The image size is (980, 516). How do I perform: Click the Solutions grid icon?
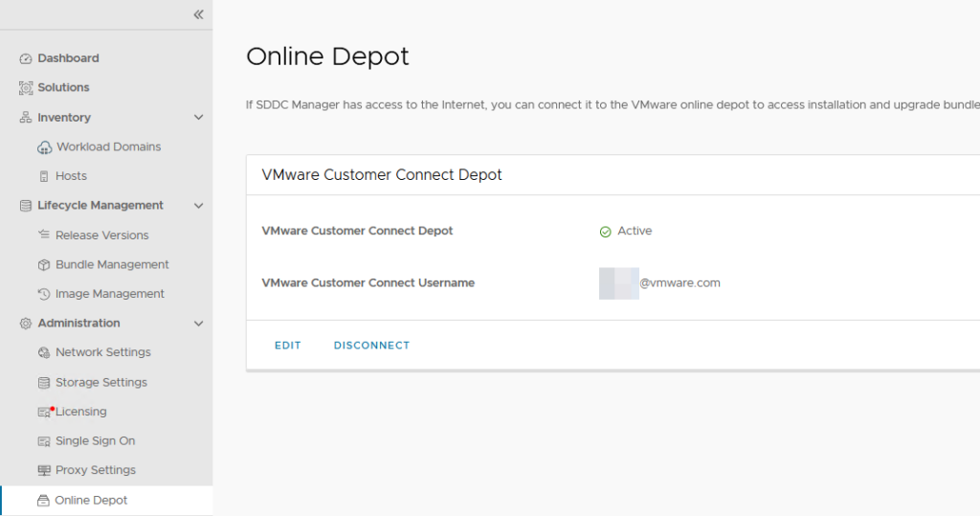click(x=26, y=88)
